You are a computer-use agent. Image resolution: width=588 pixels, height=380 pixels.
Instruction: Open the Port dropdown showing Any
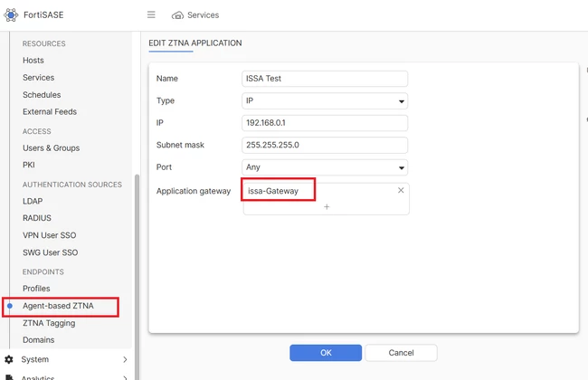325,167
